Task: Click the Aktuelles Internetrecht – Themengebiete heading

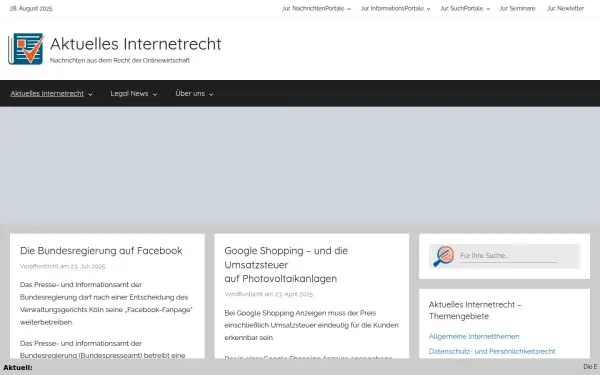Action: (x=475, y=310)
